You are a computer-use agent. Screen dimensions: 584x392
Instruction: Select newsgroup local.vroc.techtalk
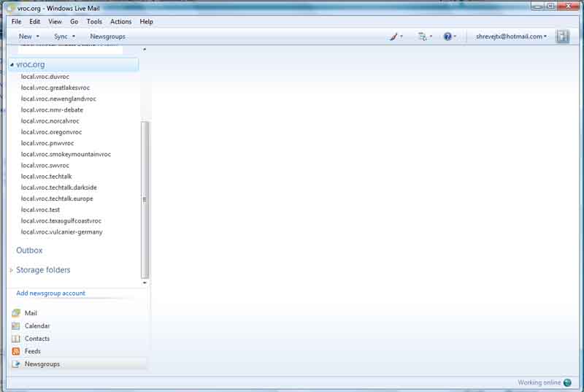click(x=46, y=177)
